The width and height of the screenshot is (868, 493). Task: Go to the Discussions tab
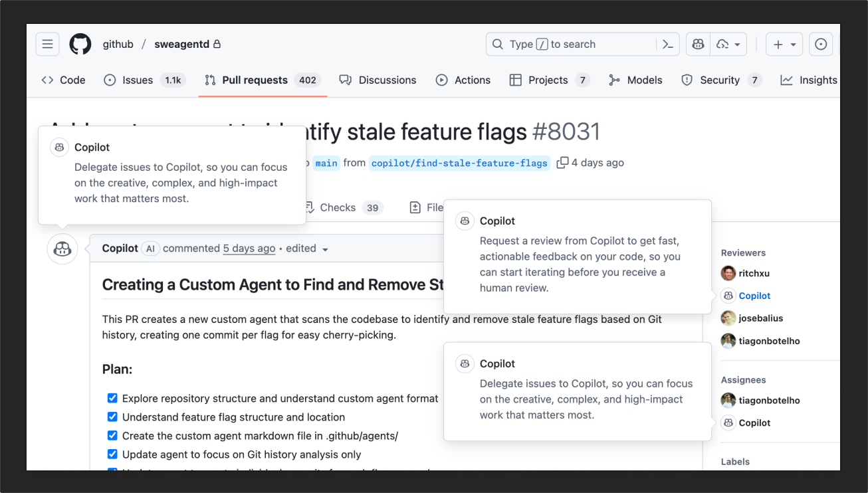378,80
